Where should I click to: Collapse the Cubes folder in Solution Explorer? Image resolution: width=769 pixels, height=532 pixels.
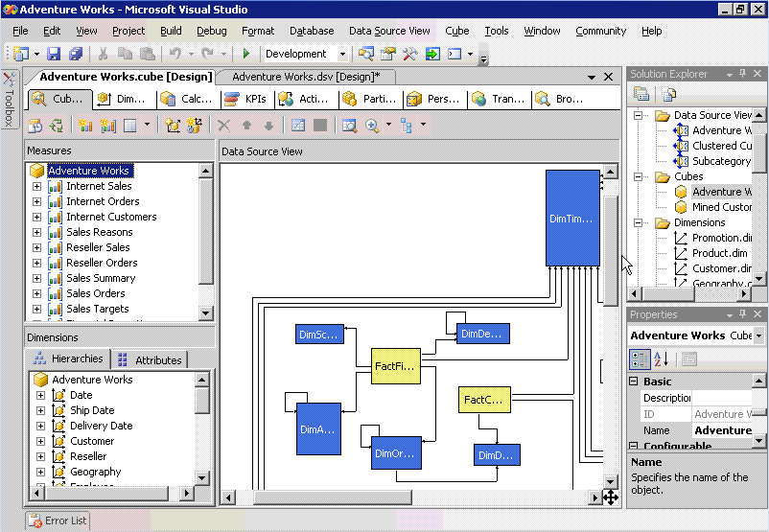click(638, 176)
